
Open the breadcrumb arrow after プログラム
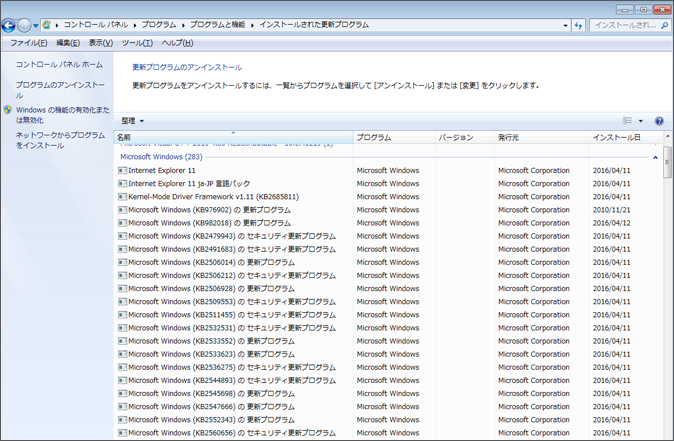click(183, 25)
